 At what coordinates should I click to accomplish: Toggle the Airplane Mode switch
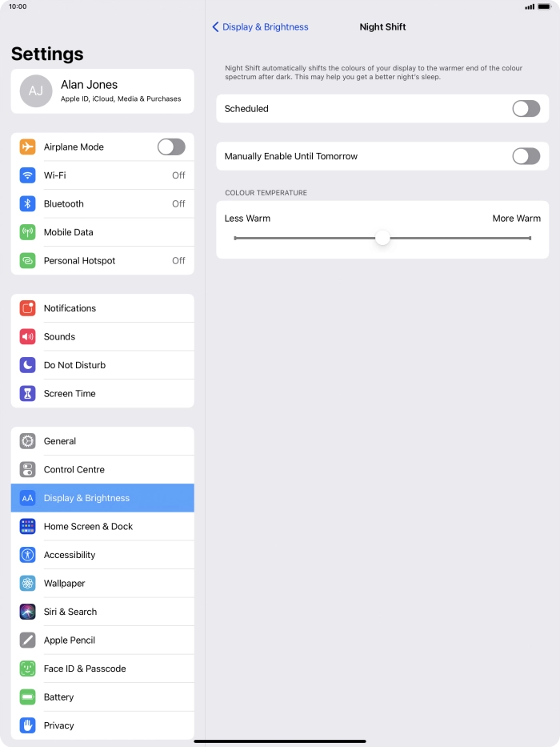pyautogui.click(x=171, y=147)
